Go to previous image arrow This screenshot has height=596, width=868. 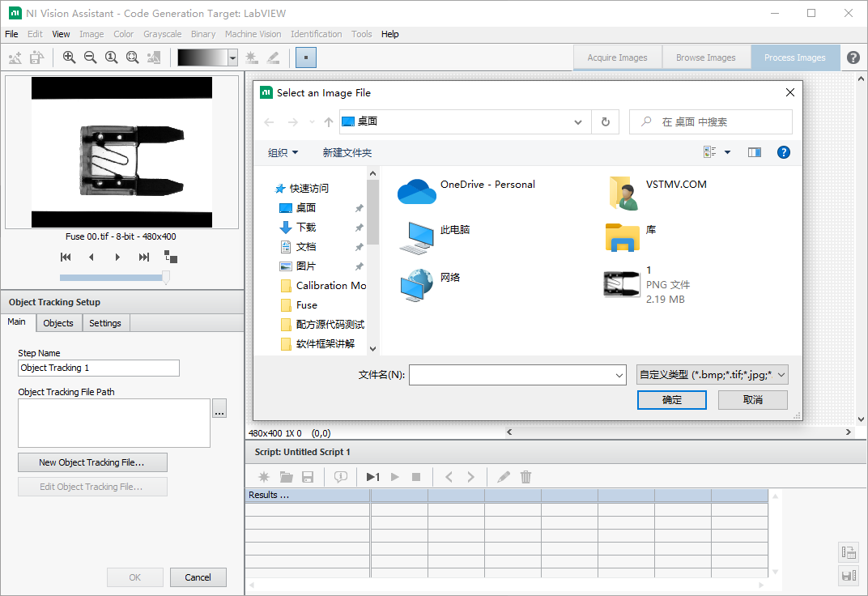click(91, 257)
